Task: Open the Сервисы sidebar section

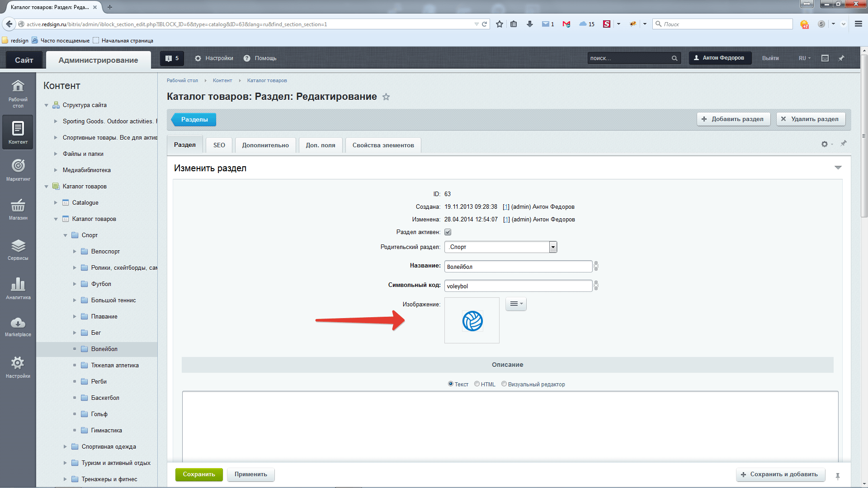Action: pyautogui.click(x=18, y=249)
